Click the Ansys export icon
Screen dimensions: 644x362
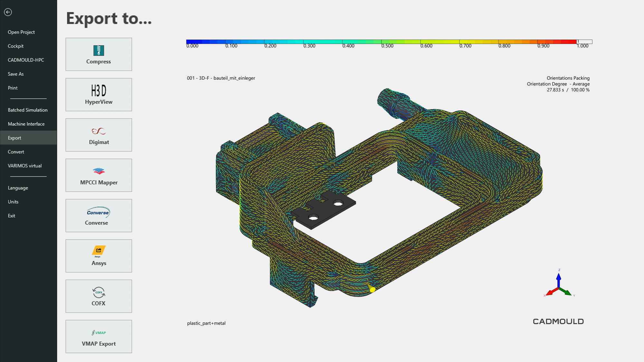coord(99,251)
